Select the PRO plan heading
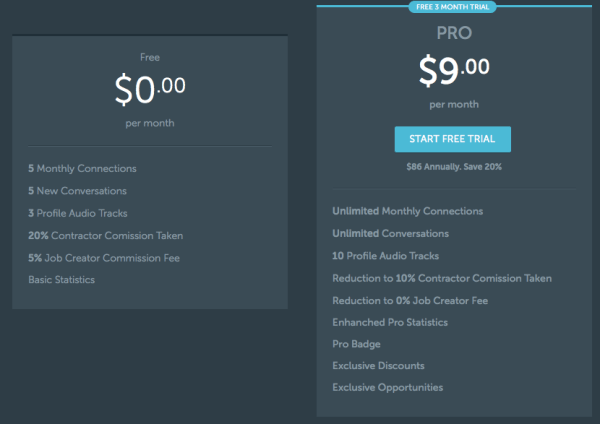The height and width of the screenshot is (424, 600). coord(453,33)
